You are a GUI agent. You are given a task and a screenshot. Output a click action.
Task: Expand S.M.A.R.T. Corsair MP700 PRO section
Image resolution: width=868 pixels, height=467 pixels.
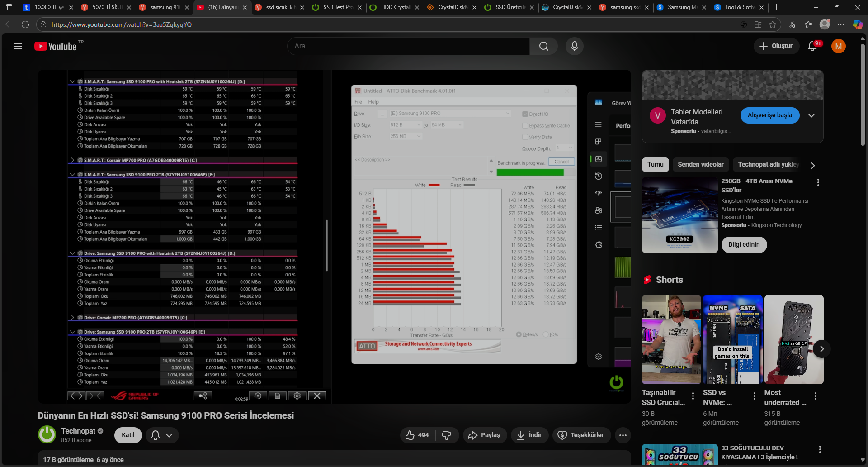[x=72, y=160]
